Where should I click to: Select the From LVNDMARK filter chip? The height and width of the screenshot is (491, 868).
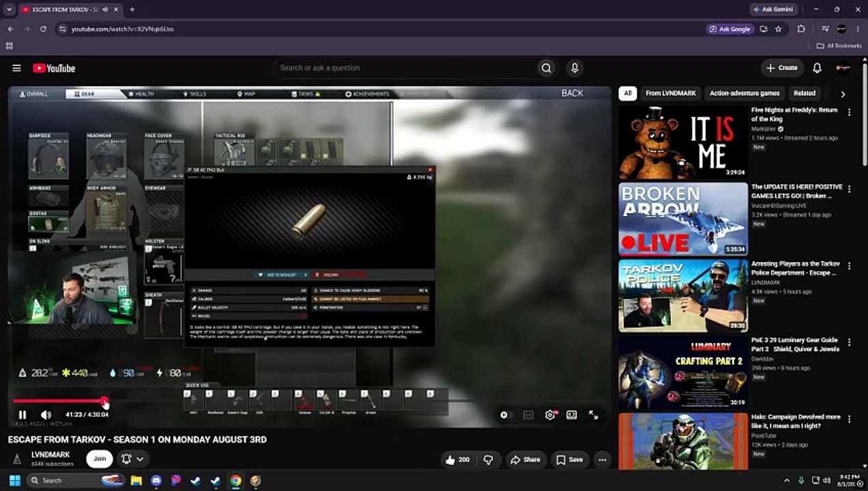click(671, 93)
